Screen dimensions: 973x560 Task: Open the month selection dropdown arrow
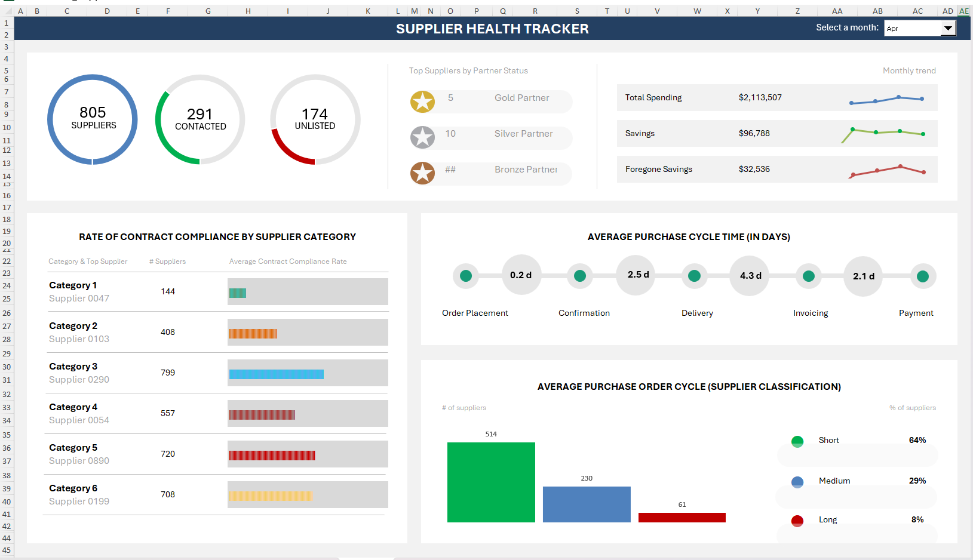[948, 28]
